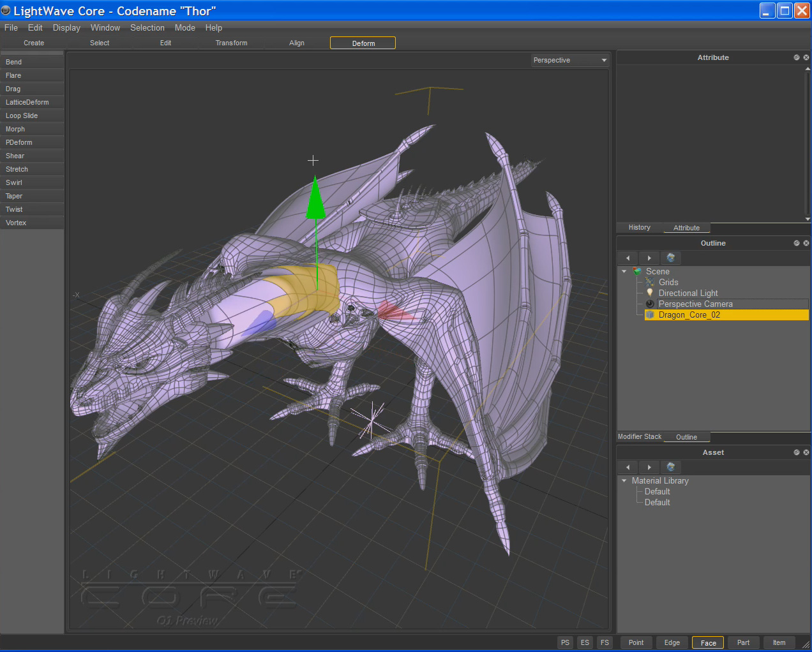Click the back arrow in Outline panel
Image resolution: width=812 pixels, height=652 pixels.
click(x=628, y=258)
